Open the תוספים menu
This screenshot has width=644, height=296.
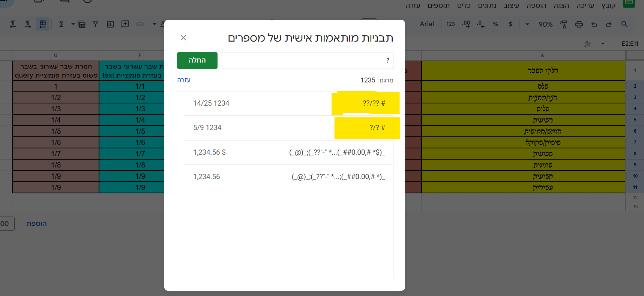(x=438, y=6)
